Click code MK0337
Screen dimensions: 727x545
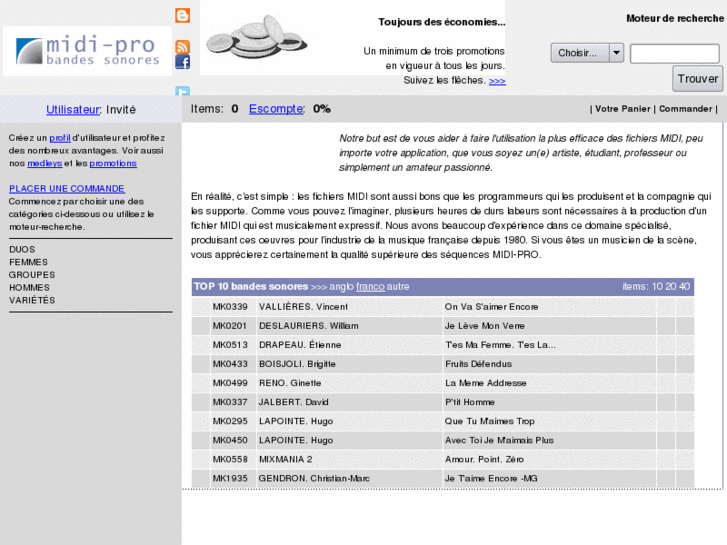(x=230, y=402)
